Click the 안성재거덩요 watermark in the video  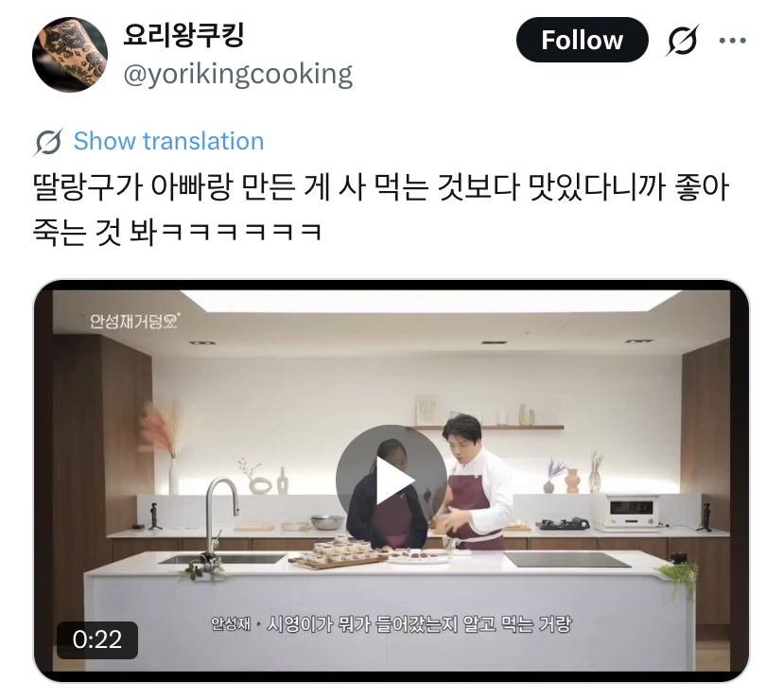(x=134, y=321)
